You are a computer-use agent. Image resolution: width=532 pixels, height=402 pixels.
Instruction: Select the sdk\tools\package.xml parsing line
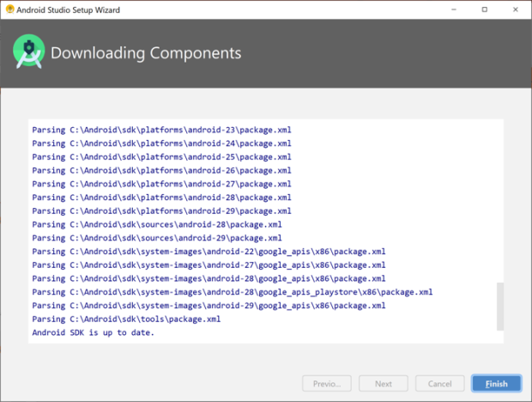[x=126, y=320]
